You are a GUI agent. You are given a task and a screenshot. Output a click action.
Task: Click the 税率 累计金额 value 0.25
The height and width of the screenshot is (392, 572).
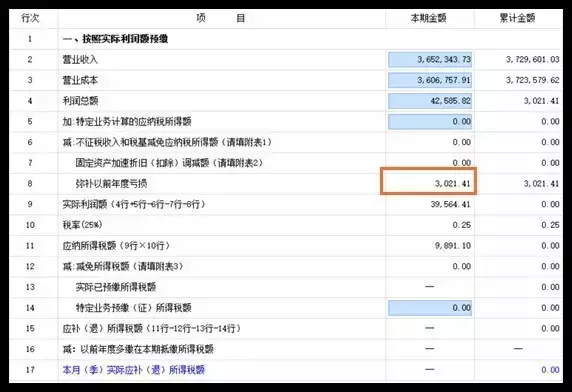[550, 225]
